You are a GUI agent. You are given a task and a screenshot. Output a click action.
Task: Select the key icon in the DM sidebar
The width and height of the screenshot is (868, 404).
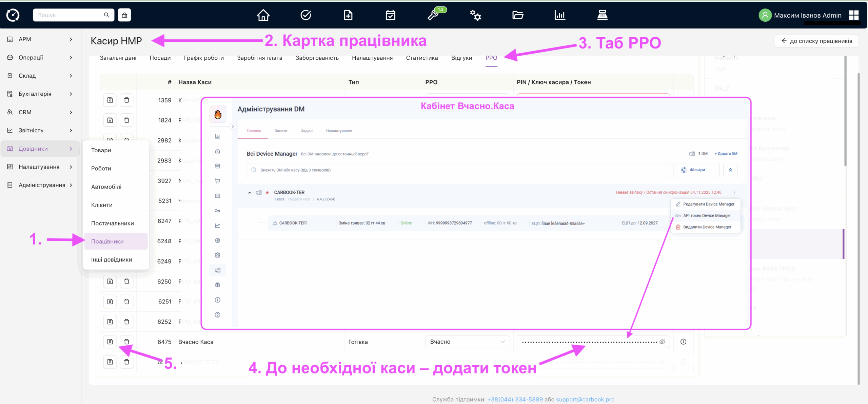217,210
